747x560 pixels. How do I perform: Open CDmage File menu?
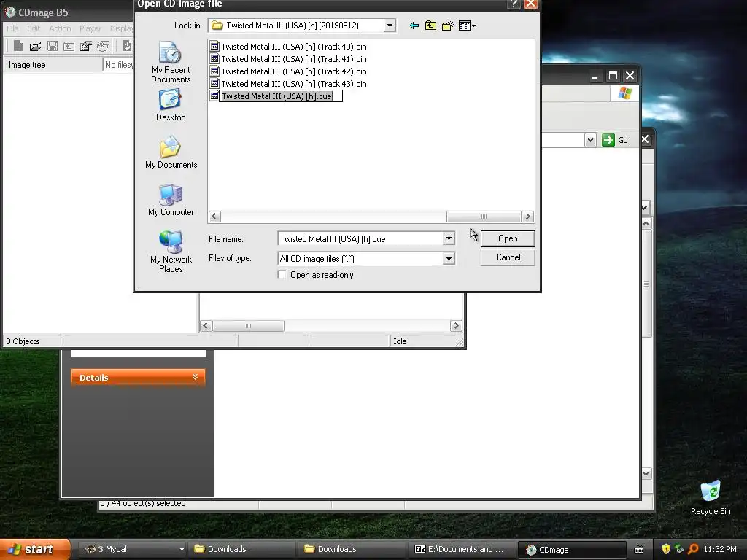coord(12,28)
